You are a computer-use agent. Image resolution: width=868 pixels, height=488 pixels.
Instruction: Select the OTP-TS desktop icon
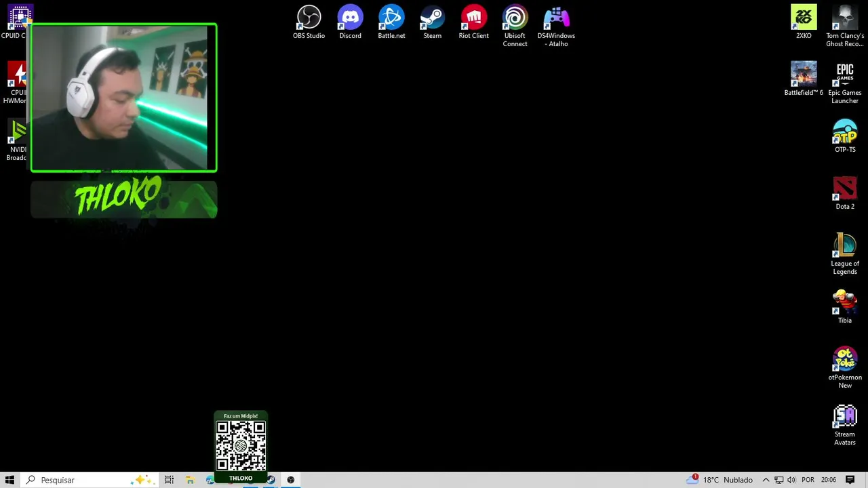click(x=845, y=136)
